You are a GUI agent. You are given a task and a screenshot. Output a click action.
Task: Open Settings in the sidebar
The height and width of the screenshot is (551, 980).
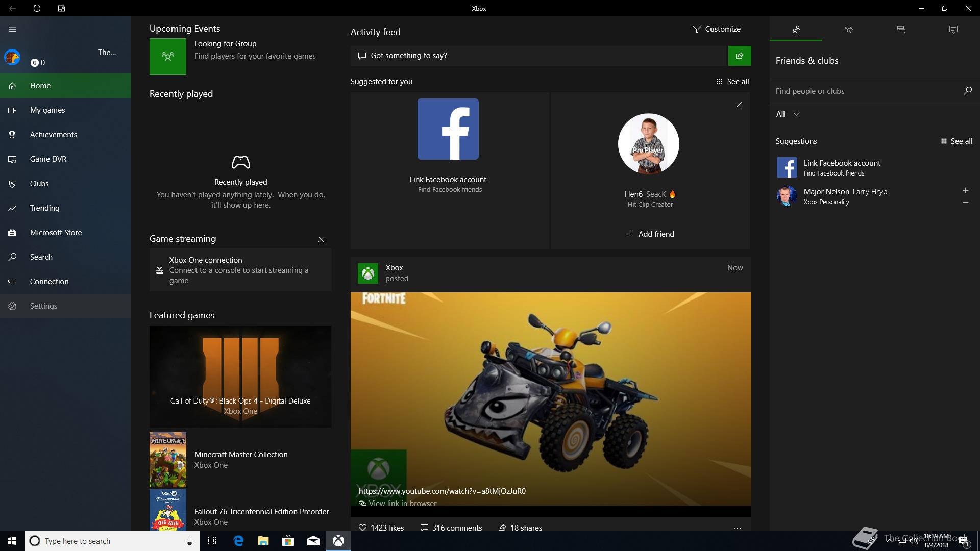click(65, 306)
